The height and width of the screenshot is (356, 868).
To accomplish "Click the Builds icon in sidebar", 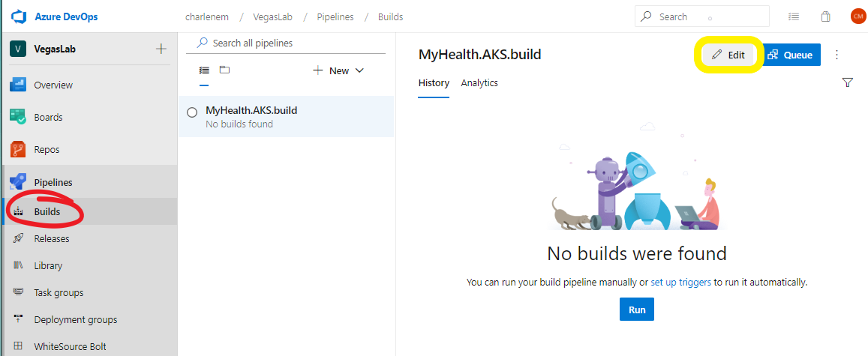I will 18,211.
